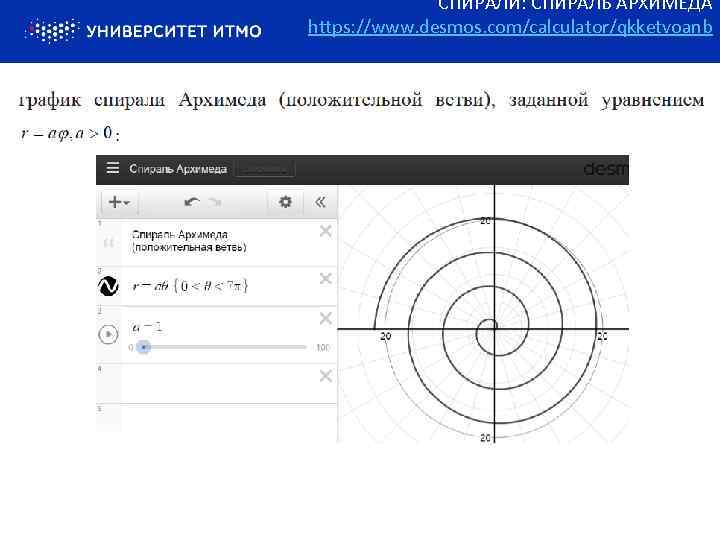Redo the last action
This screenshot has width=720, height=540.
215,202
